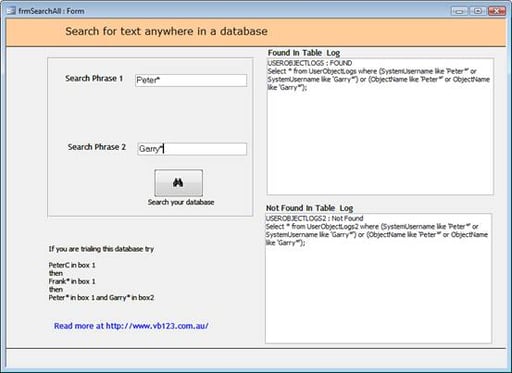Click the 'frmSearchAll : Form' window title
The image size is (512, 373).
pos(51,11)
